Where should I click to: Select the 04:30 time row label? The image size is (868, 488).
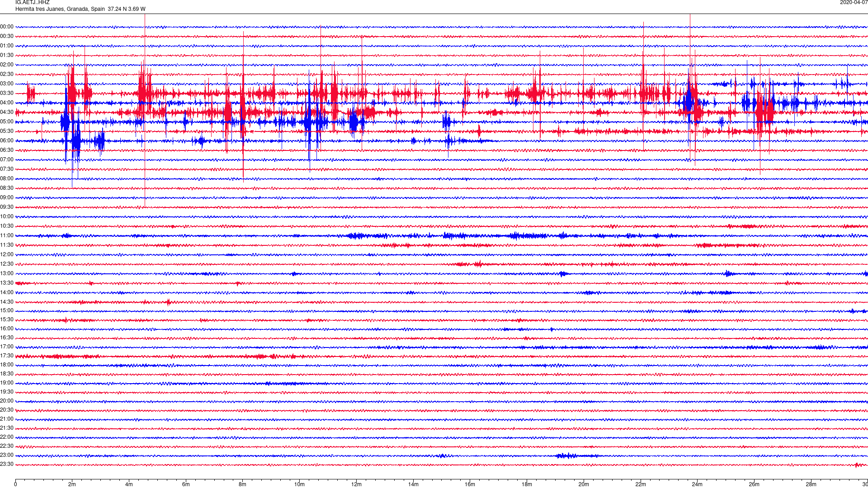pyautogui.click(x=7, y=112)
